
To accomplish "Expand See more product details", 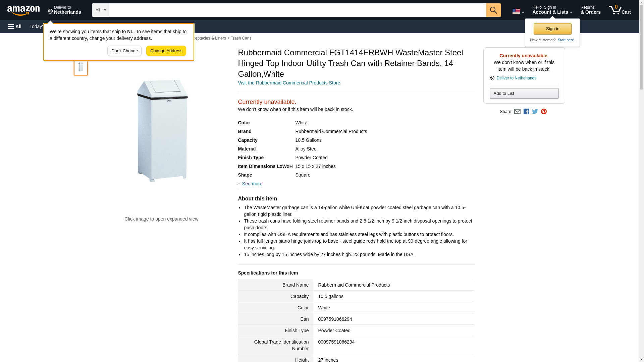I will coord(252,184).
